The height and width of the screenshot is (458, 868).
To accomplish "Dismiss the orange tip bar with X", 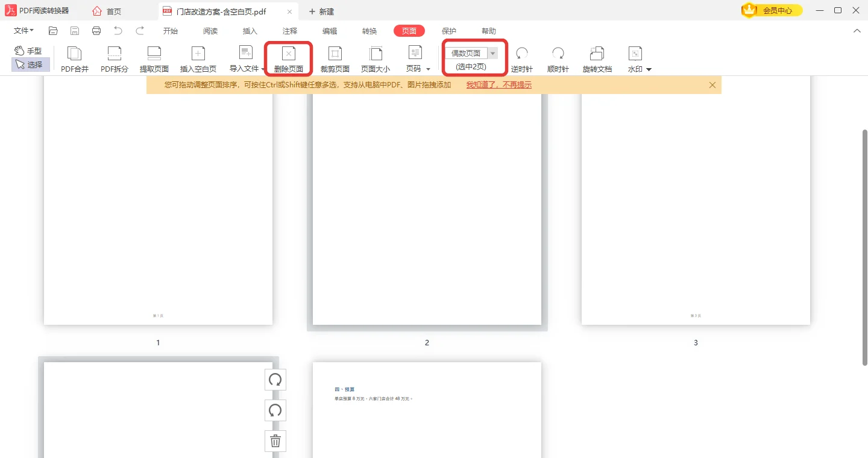I will [712, 85].
